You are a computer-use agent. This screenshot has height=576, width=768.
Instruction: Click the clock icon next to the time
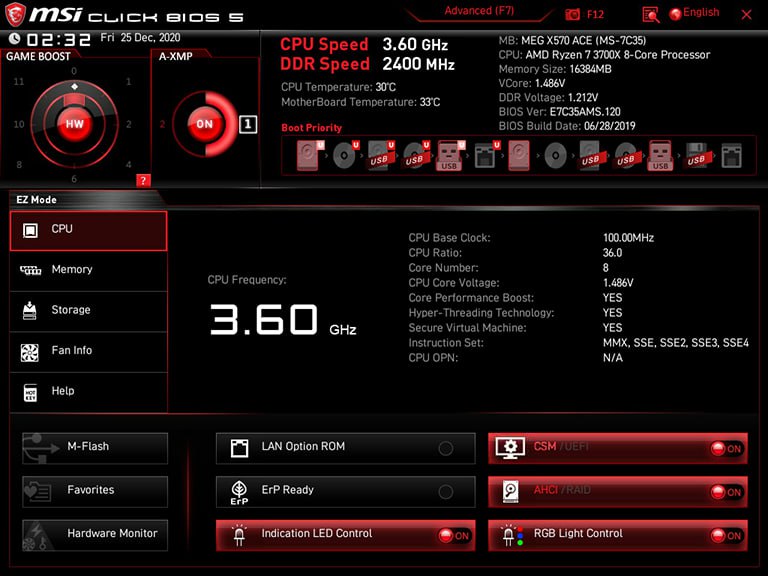14,39
